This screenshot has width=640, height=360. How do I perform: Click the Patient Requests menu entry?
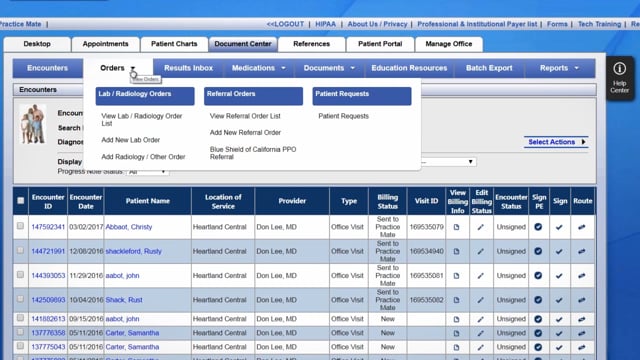(x=343, y=116)
